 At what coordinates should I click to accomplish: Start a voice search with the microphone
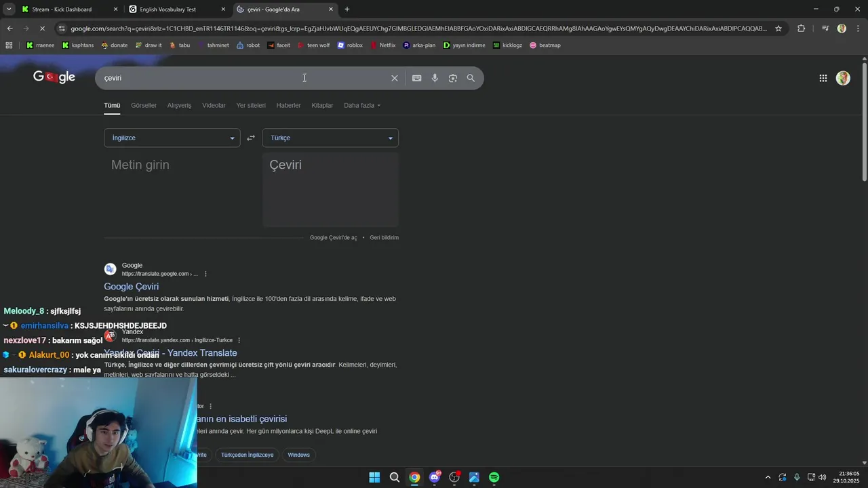[435, 78]
